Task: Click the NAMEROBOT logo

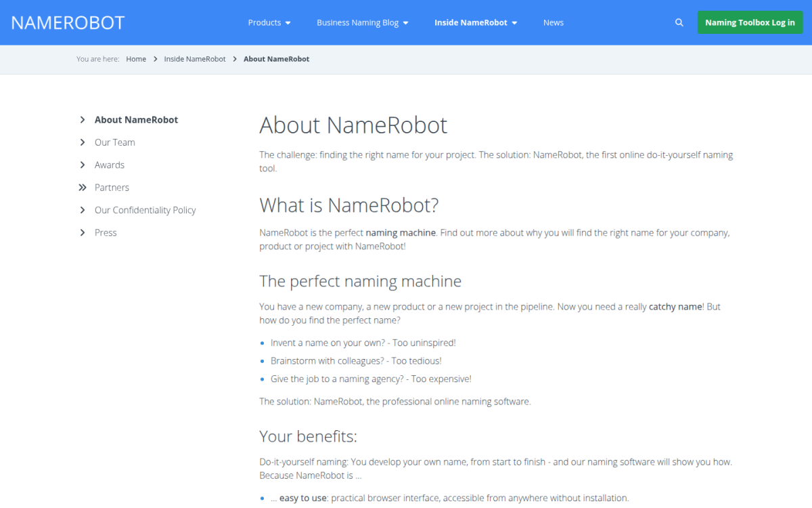Action: tap(68, 22)
